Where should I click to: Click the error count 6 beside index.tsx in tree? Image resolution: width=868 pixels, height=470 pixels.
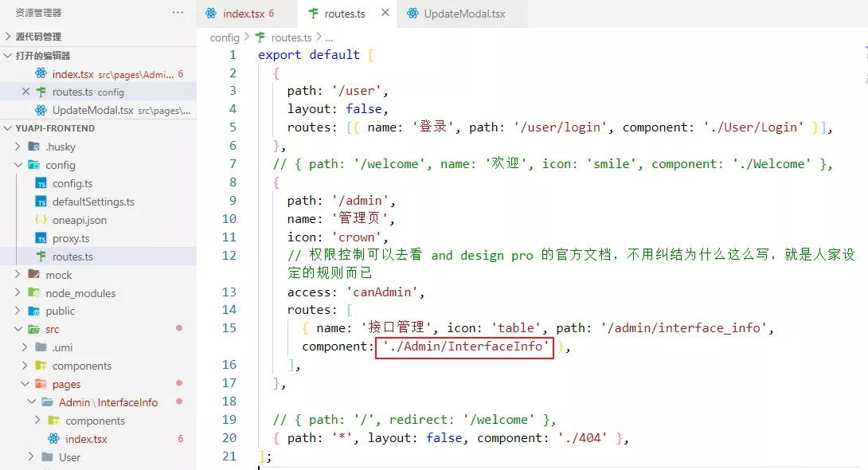pos(181,438)
